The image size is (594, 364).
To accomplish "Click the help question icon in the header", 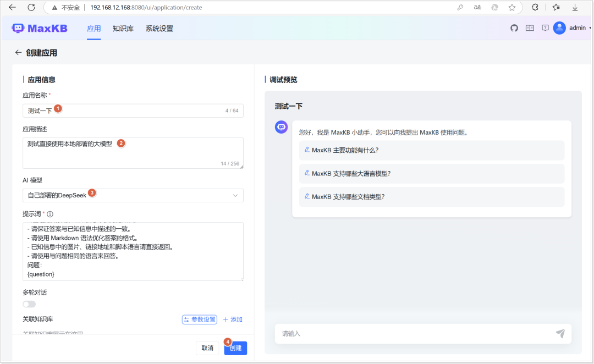I will point(545,28).
